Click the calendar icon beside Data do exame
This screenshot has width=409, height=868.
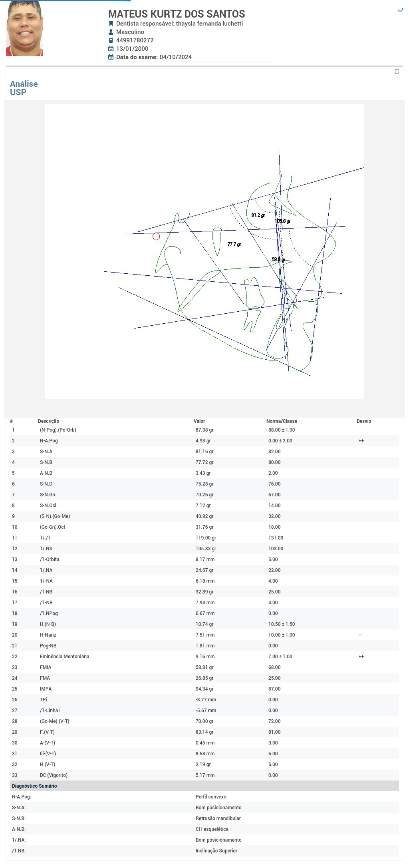tap(111, 57)
